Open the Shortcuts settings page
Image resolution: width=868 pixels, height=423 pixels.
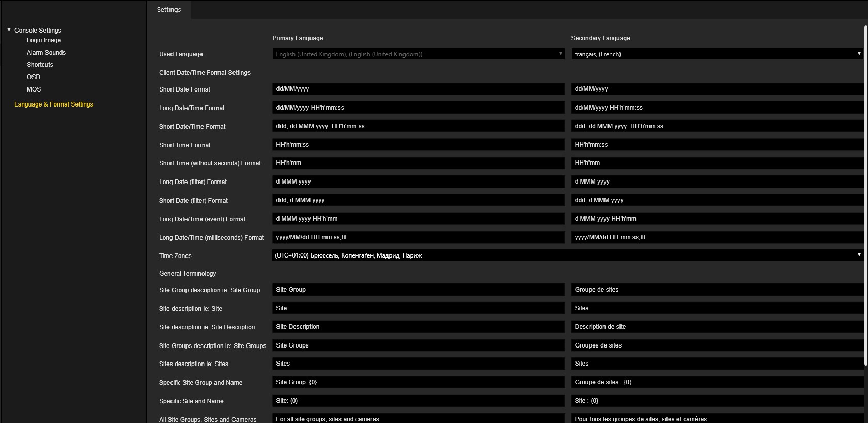(x=40, y=65)
